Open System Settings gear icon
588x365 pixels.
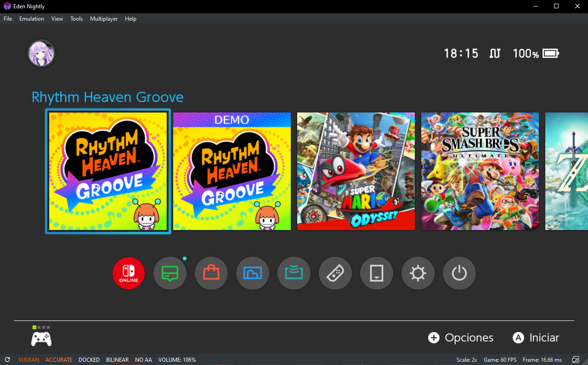pos(418,273)
